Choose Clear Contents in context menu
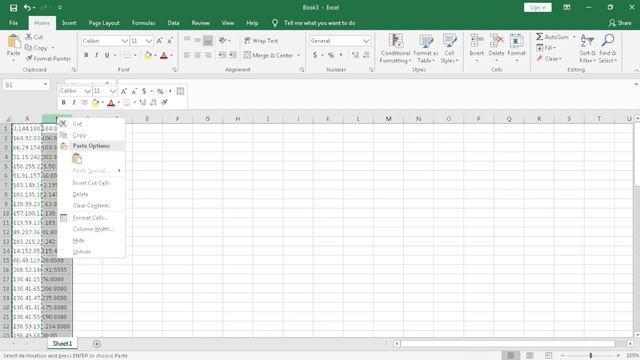Screen dimensions: 640x360 coord(91,205)
